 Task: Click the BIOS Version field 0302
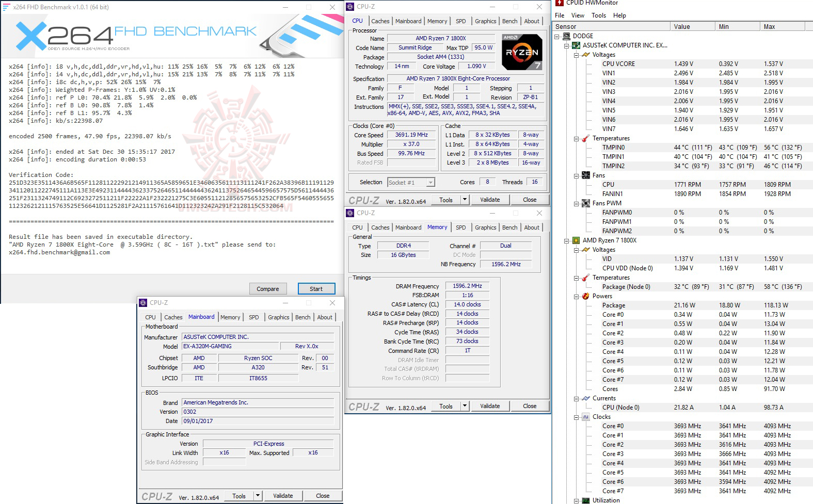258,412
